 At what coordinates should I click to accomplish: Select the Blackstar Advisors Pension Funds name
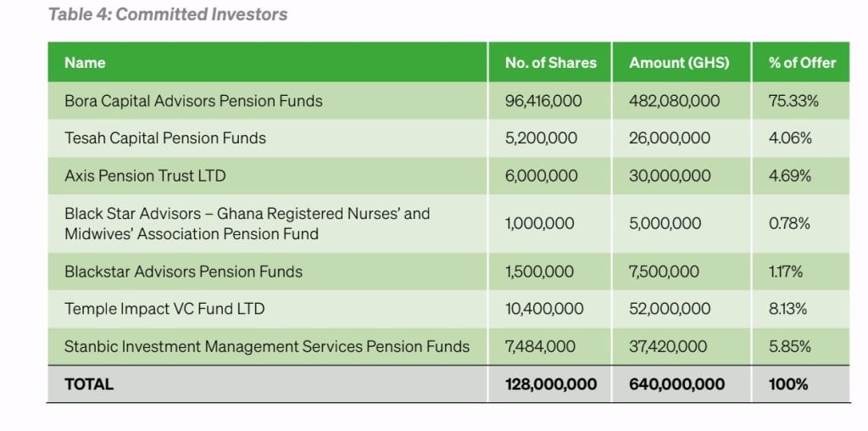[183, 272]
